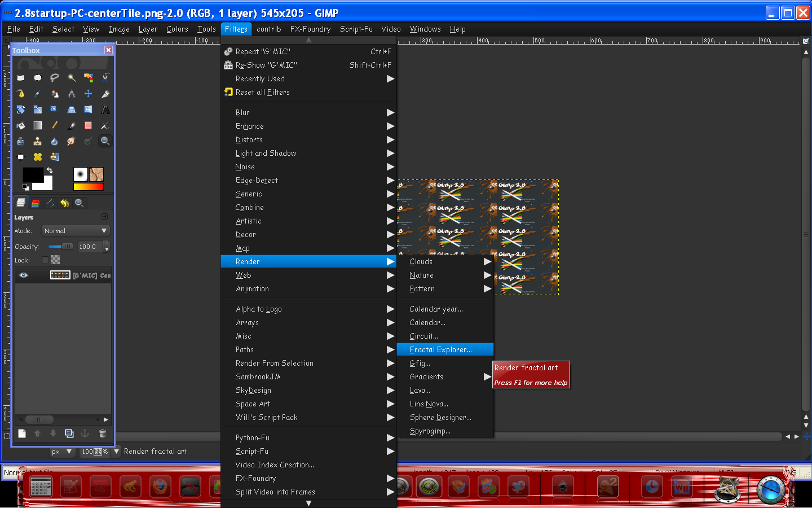This screenshot has height=508, width=812.
Task: Click the active gradient swatch
Action: point(89,187)
